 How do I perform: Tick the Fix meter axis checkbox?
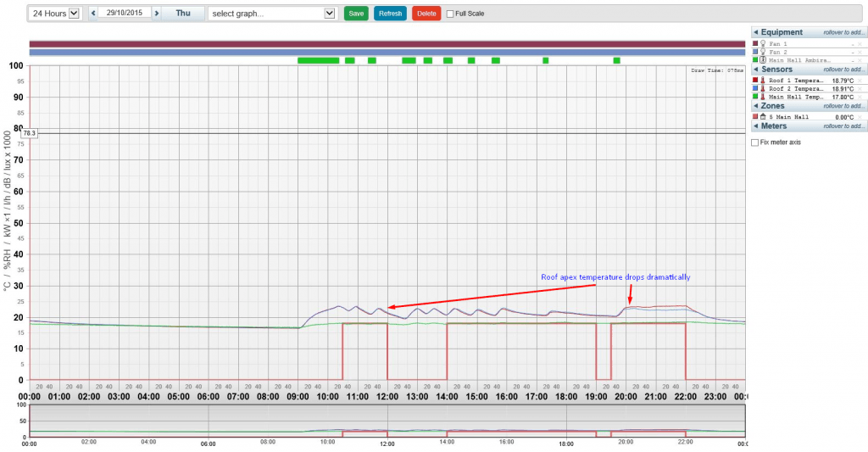[755, 142]
